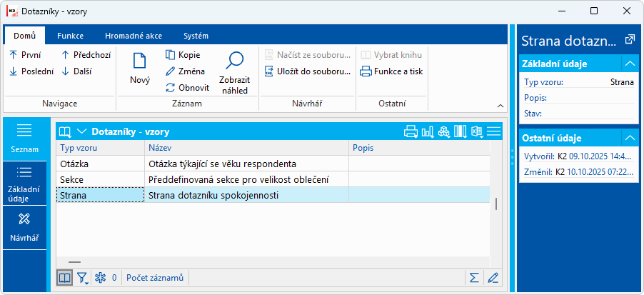Click the bar chart icon in list header
644x295 pixels.
coord(428,131)
